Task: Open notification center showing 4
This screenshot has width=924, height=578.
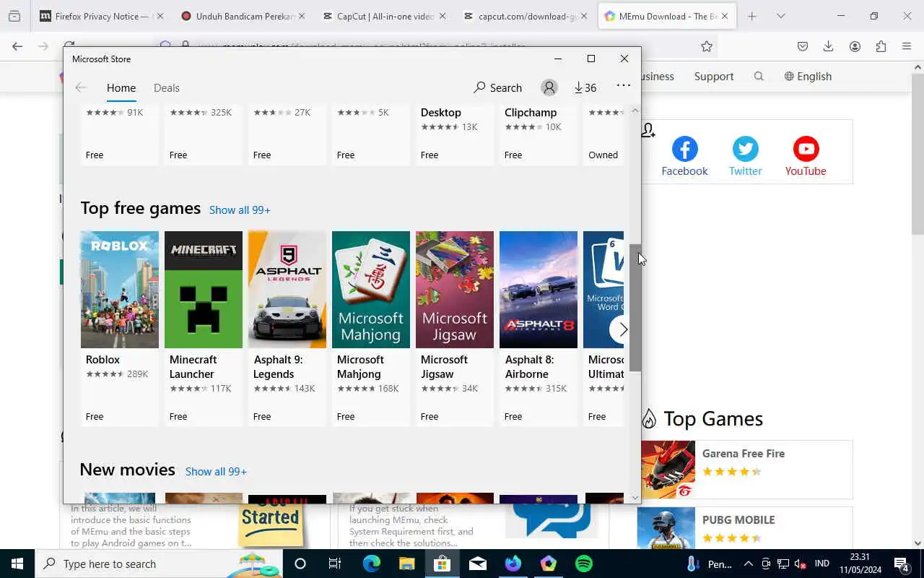Action: [901, 564]
